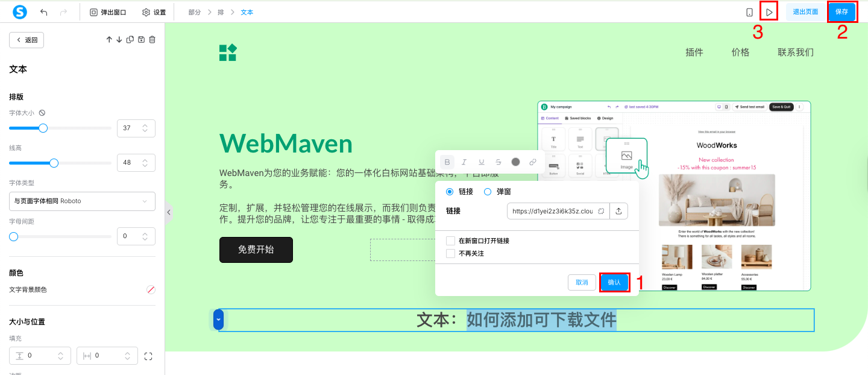Switch to mobile device preview

[x=749, y=12]
